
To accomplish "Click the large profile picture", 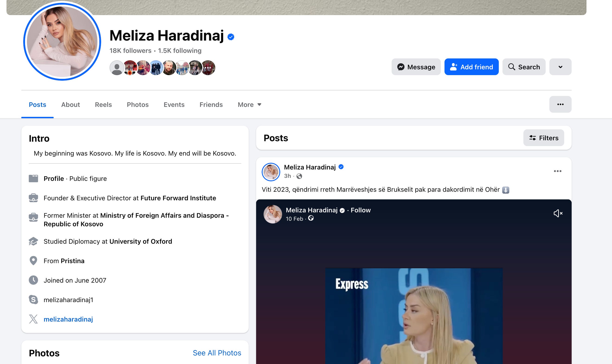I will click(62, 41).
